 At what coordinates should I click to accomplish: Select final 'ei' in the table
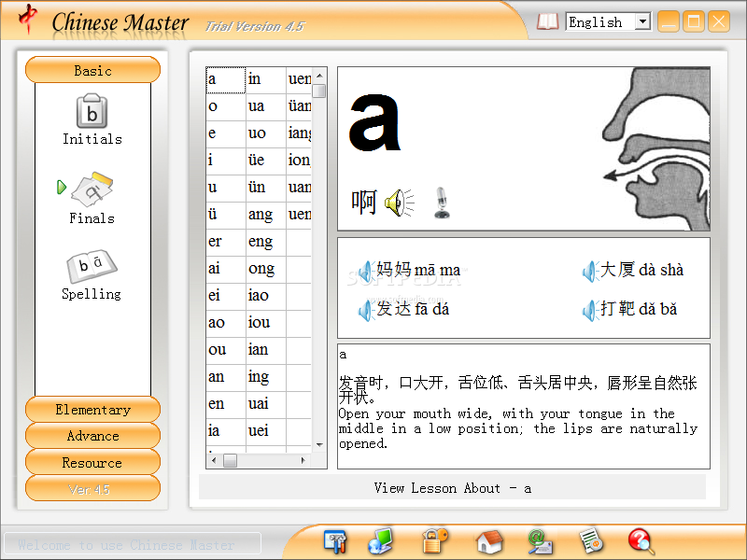pos(226,297)
